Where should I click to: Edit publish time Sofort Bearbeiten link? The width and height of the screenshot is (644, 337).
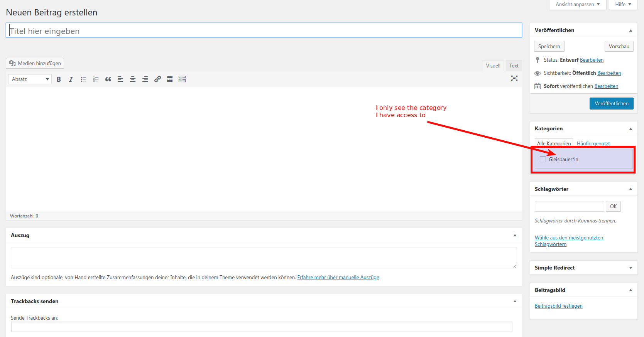606,86
